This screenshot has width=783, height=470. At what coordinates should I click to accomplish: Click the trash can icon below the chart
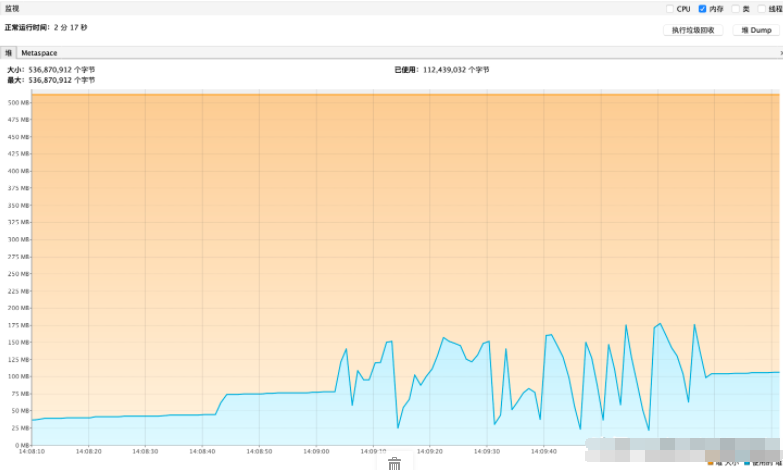(394, 464)
